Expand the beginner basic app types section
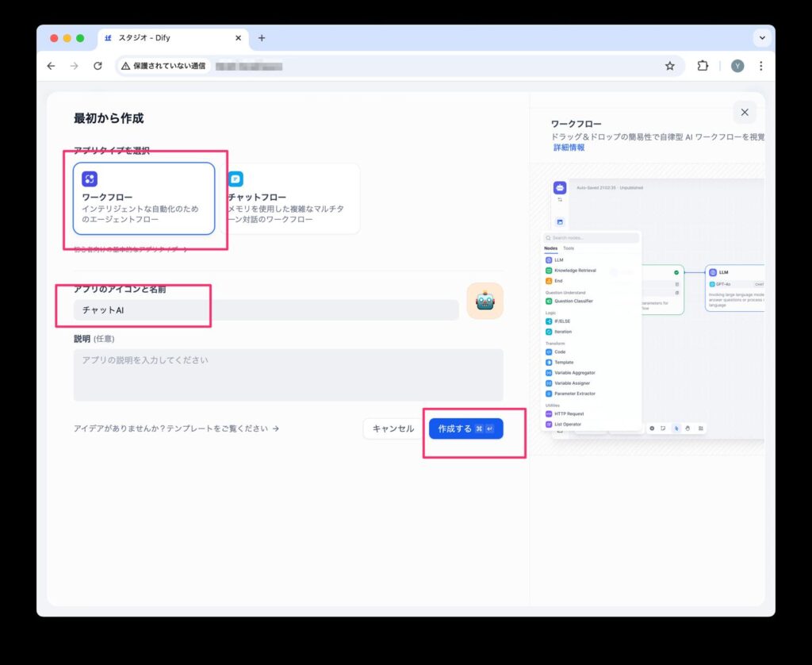Screen dimensions: 812x665 pos(131,249)
